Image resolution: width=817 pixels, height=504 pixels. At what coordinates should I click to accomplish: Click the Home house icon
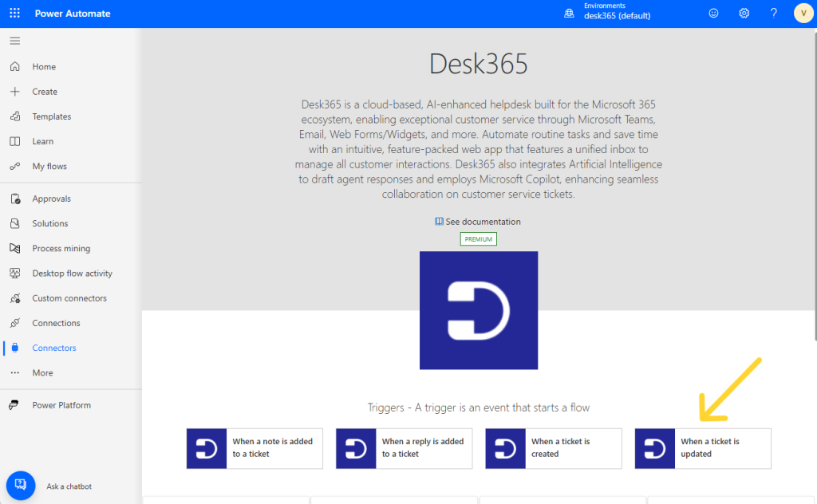14,67
